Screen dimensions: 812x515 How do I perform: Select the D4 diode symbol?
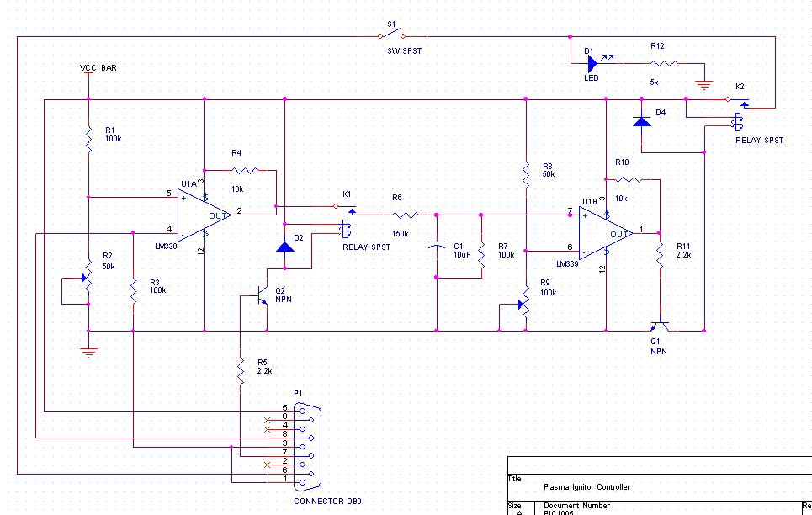(642, 121)
